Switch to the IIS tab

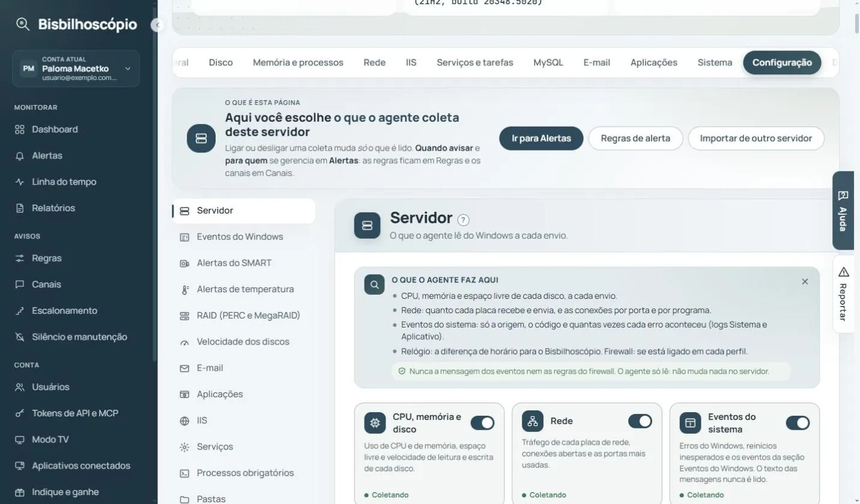411,62
